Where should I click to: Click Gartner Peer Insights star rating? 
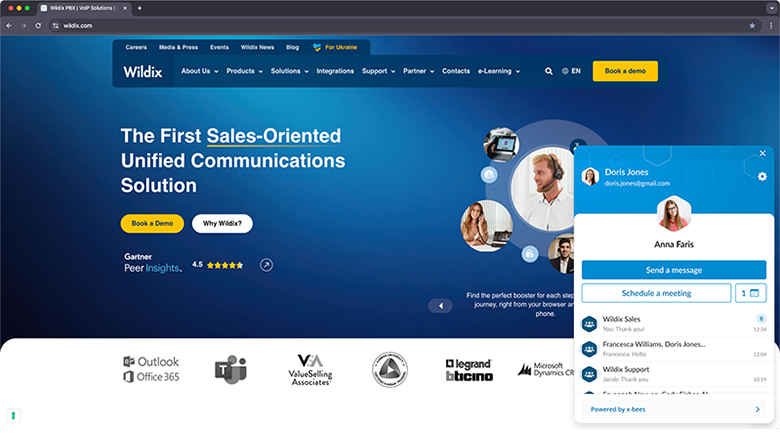(x=225, y=265)
